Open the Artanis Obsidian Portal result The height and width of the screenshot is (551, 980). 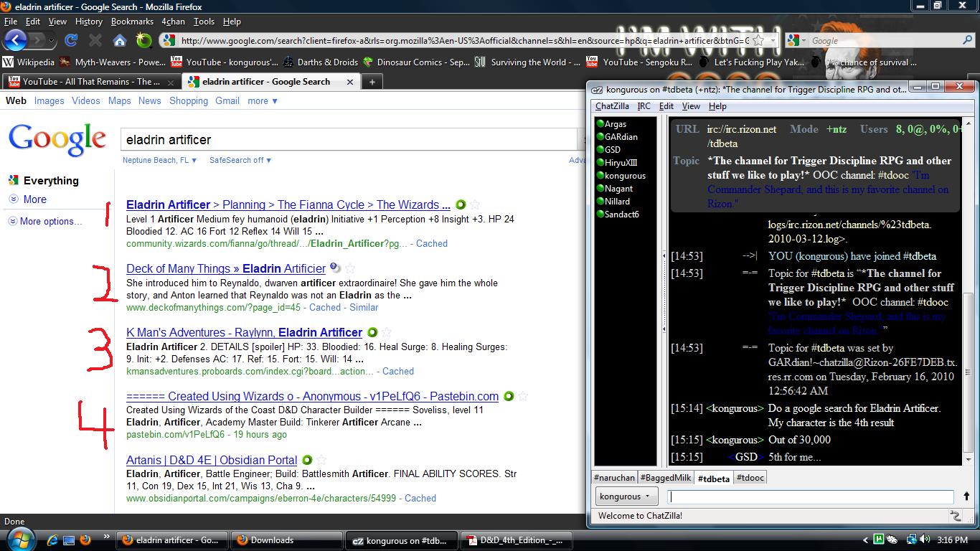212,460
